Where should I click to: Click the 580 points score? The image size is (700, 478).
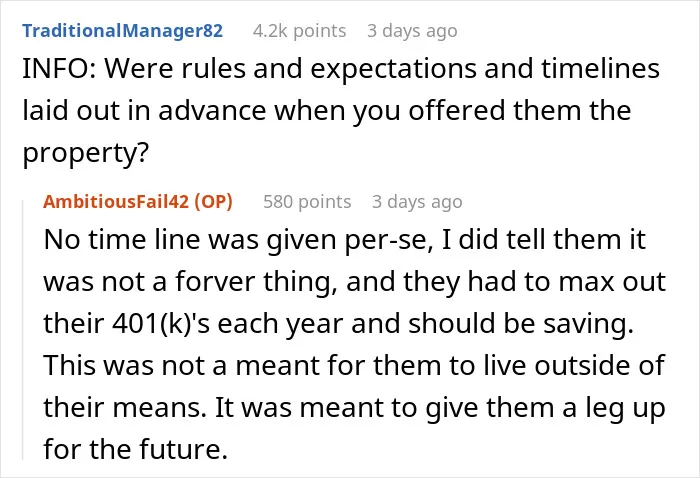pos(307,202)
